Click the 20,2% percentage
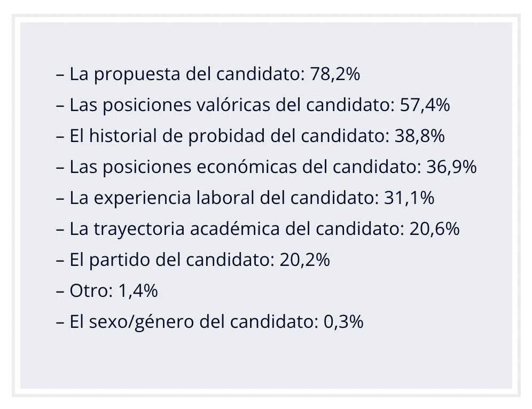The height and width of the screenshot is (409, 532). [x=304, y=260]
